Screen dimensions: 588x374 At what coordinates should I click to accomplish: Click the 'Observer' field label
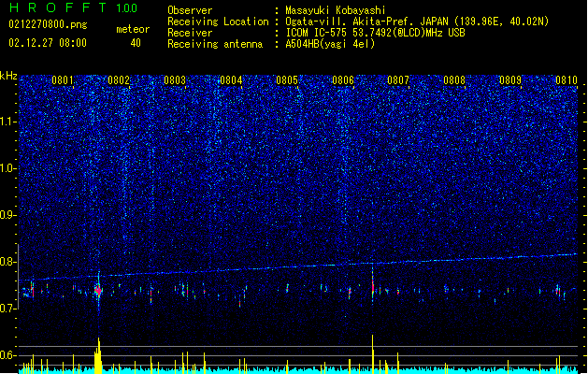190,10
